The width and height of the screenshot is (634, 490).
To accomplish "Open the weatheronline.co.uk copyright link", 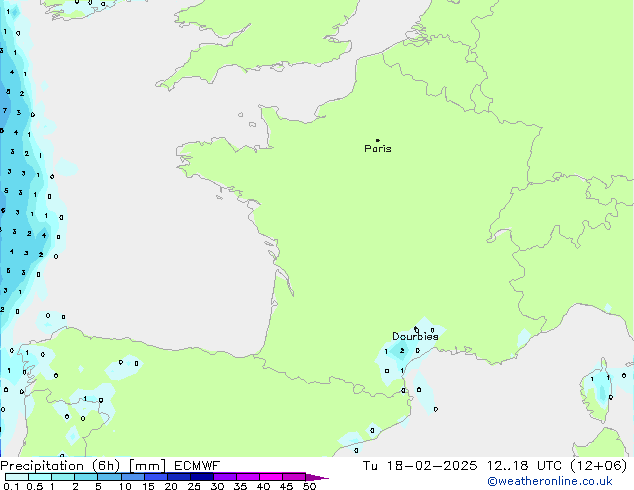I will pyautogui.click(x=549, y=481).
